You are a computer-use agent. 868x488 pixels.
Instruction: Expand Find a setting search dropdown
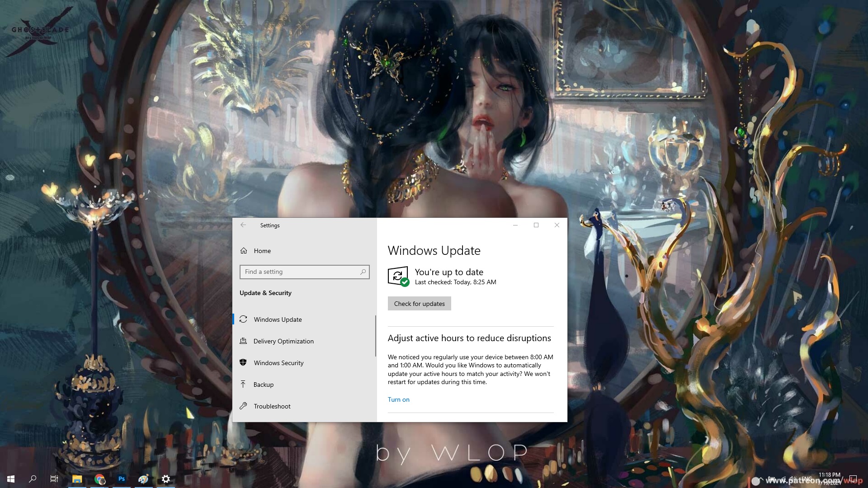coord(304,272)
